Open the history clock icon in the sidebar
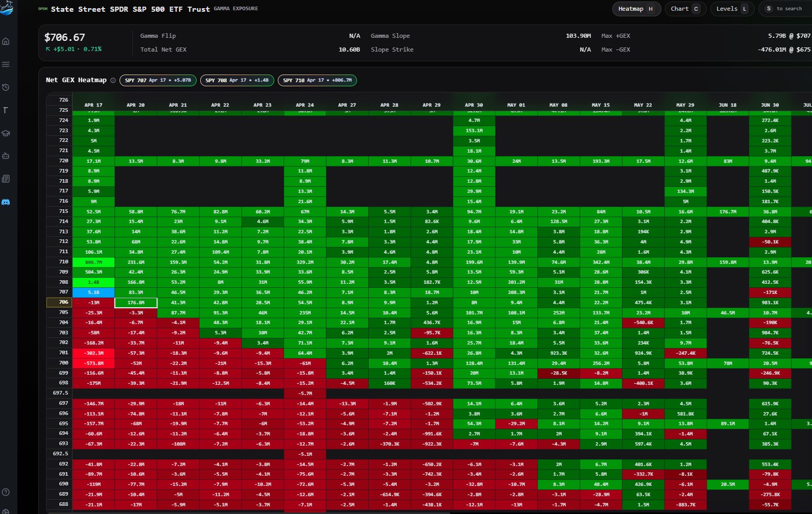 coord(6,87)
